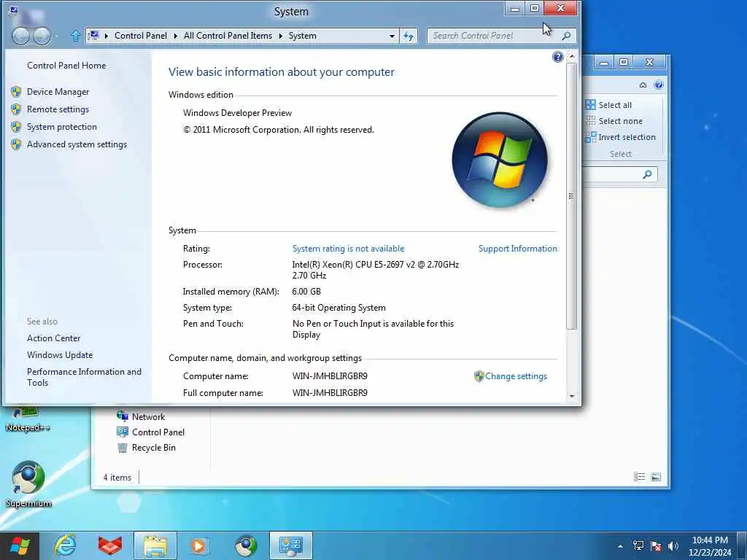Open Action Center under See also
Viewport: 747px width, 560px height.
coord(54,338)
